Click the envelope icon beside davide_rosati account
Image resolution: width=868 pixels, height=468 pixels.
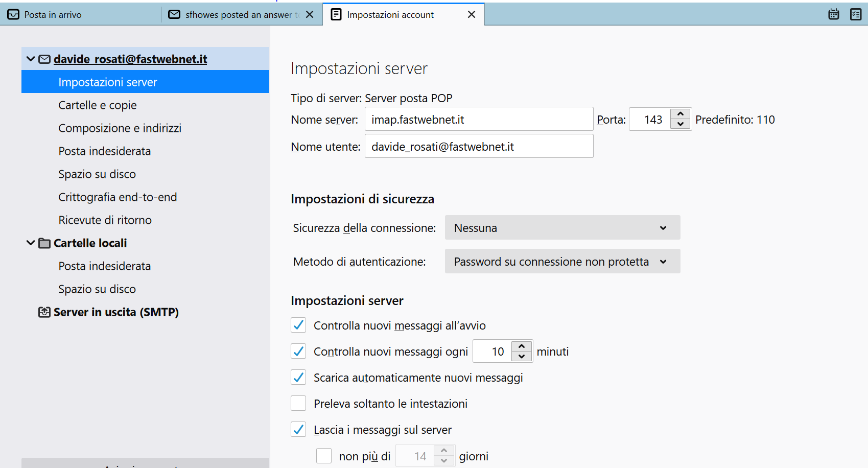44,59
